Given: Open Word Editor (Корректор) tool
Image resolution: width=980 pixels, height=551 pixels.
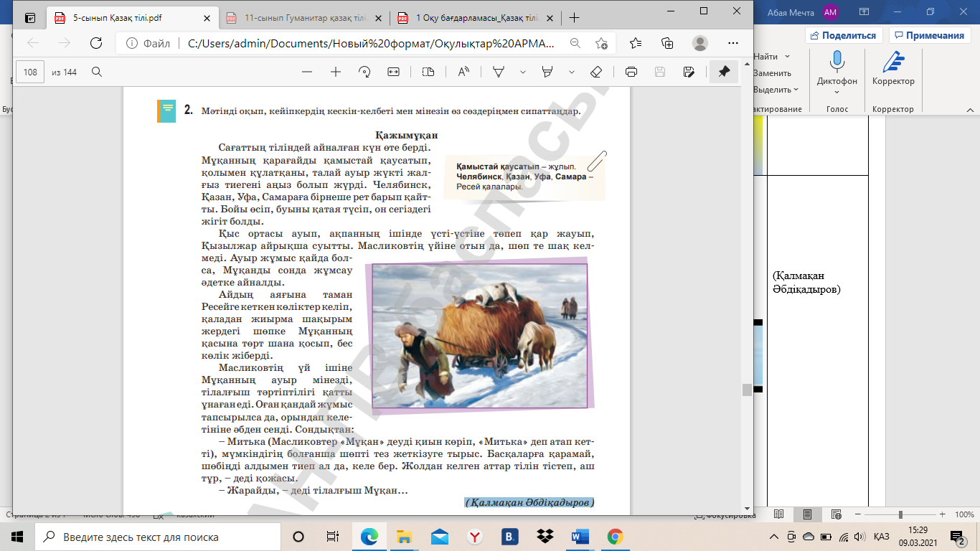Looking at the screenshot, I should click(893, 69).
